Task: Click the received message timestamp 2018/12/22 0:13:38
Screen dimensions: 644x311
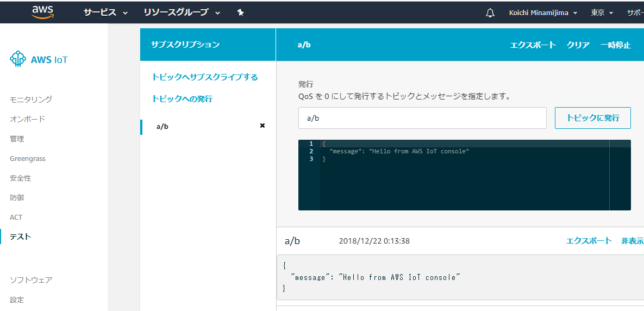Action: (374, 241)
